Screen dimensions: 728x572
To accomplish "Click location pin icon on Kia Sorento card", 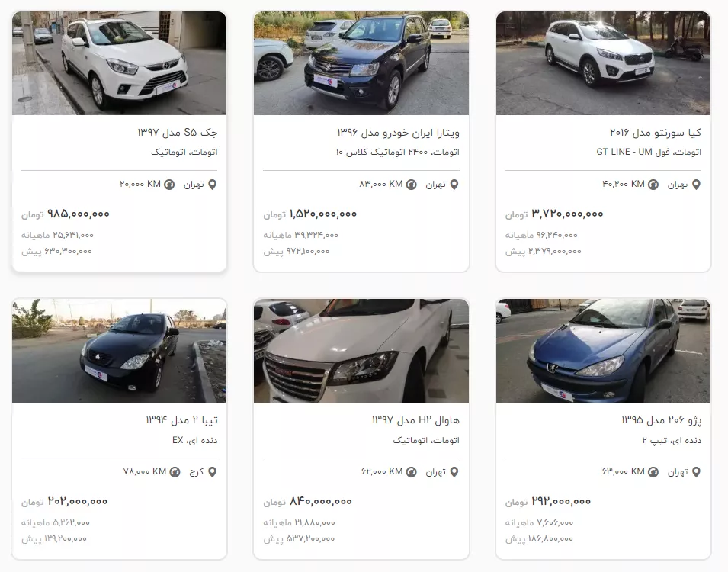I will [x=697, y=185].
